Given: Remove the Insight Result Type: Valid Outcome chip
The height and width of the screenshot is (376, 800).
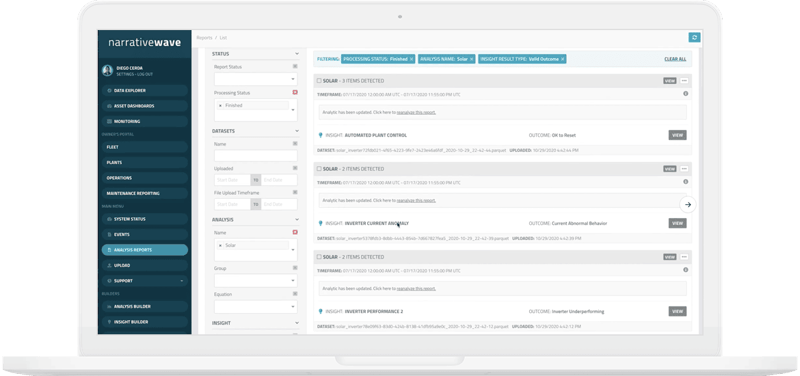Looking at the screenshot, I should click(563, 59).
